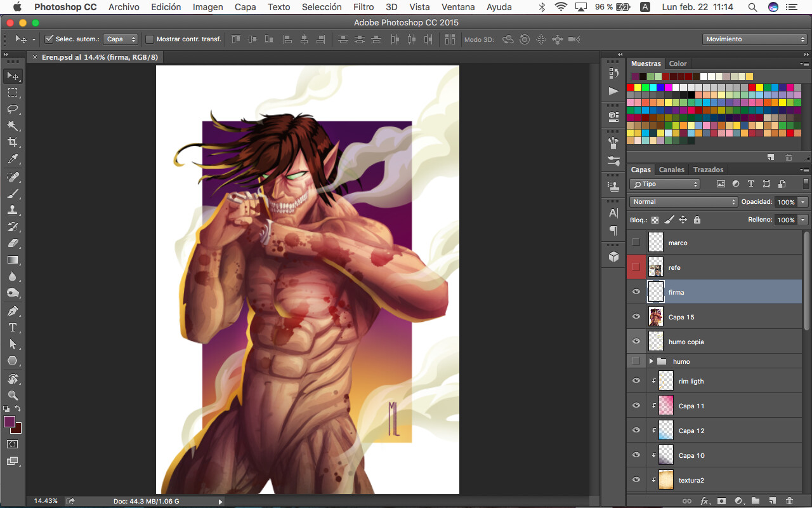Lock all layer attributes
The width and height of the screenshot is (812, 508).
pyautogui.click(x=697, y=220)
